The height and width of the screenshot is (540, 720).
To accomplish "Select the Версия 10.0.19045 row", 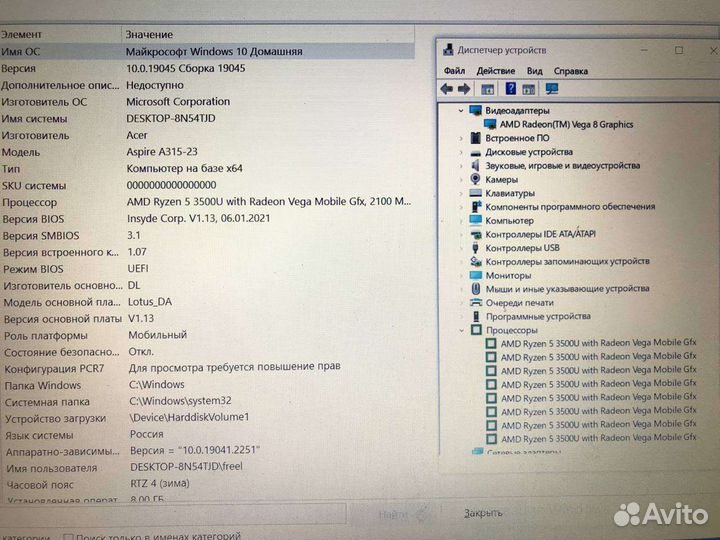I will [x=207, y=68].
